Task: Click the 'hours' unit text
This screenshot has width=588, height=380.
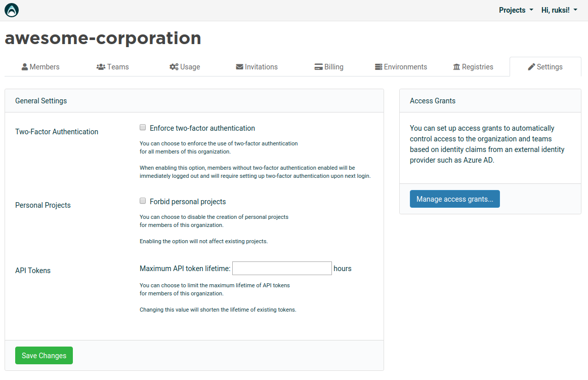Action: 343,269
